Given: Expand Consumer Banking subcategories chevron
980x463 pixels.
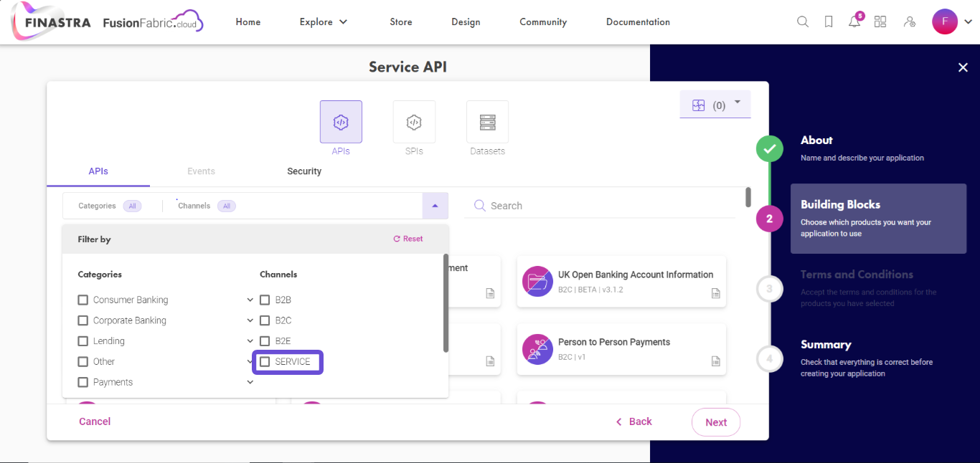Looking at the screenshot, I should (250, 300).
